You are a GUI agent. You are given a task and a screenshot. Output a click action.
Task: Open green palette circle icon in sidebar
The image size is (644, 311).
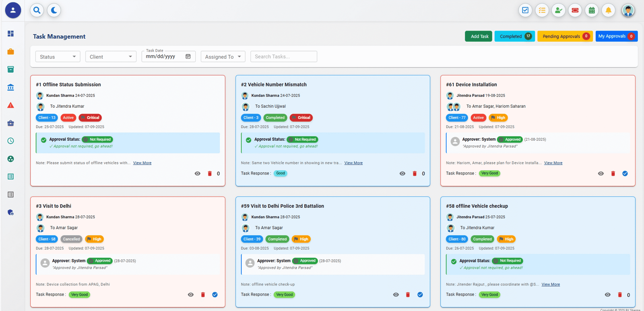click(x=11, y=159)
